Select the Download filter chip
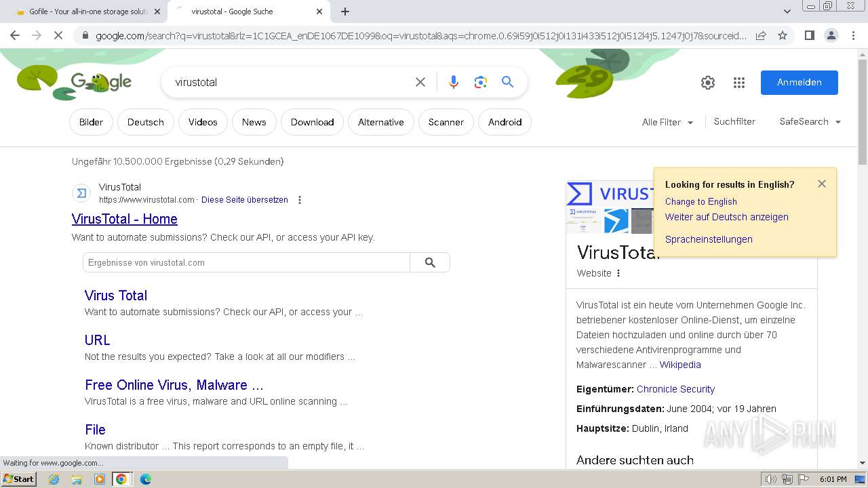This screenshot has width=868, height=488. tap(312, 122)
